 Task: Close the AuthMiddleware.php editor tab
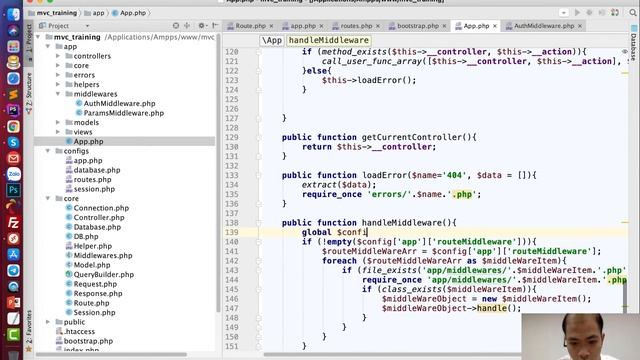click(580, 26)
